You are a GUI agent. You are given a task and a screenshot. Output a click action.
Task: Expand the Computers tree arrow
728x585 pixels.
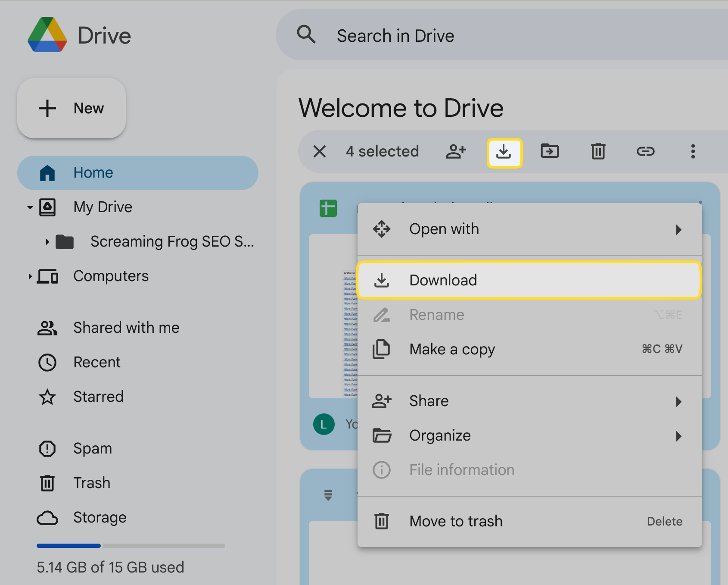coord(30,276)
